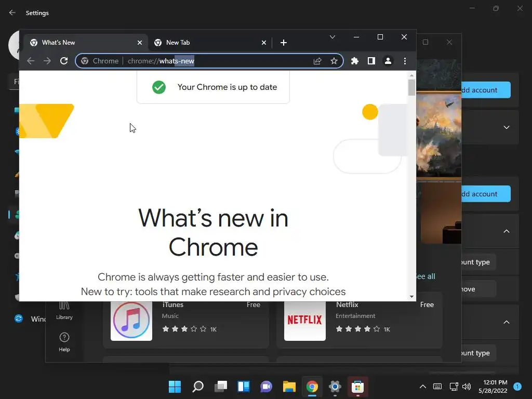Viewport: 532px width, 399px height.
Task: Open Widgets from taskbar
Action: [244, 387]
